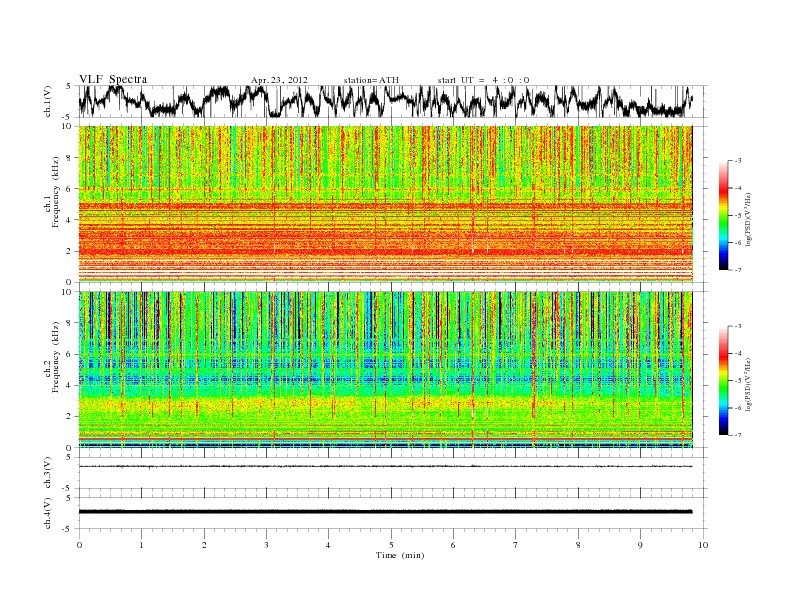
Task: Click the 'Time (min)' axis label
Action: tap(400, 555)
